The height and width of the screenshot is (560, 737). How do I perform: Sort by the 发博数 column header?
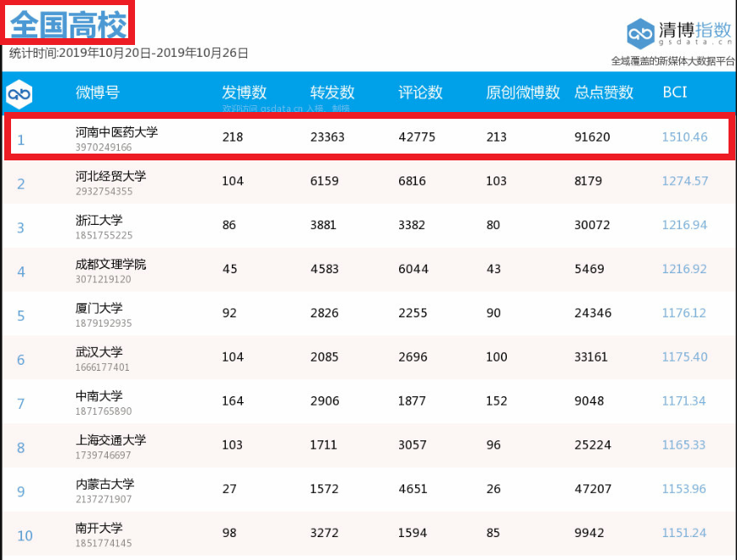[245, 92]
